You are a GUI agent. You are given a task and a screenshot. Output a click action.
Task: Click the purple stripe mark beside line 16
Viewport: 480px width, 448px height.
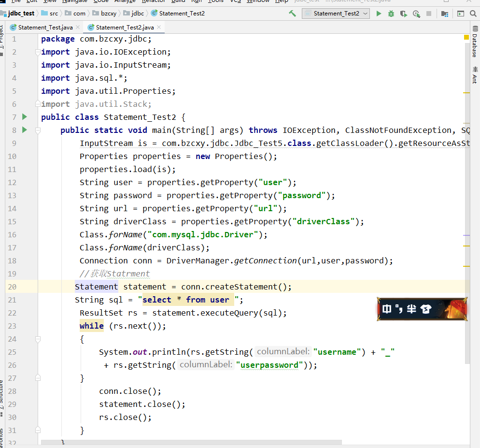[x=466, y=235]
